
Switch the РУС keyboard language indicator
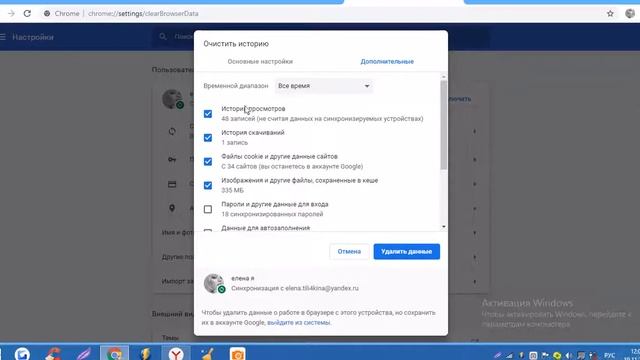(609, 356)
